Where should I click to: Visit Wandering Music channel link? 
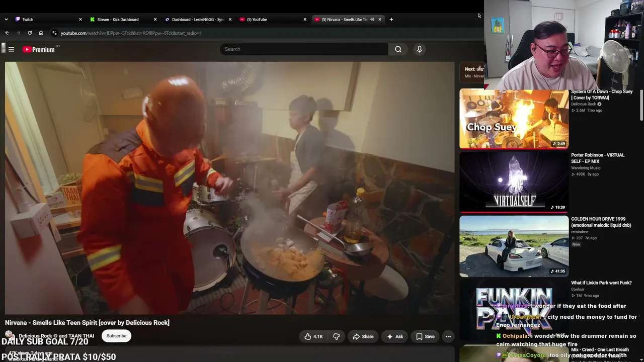586,168
